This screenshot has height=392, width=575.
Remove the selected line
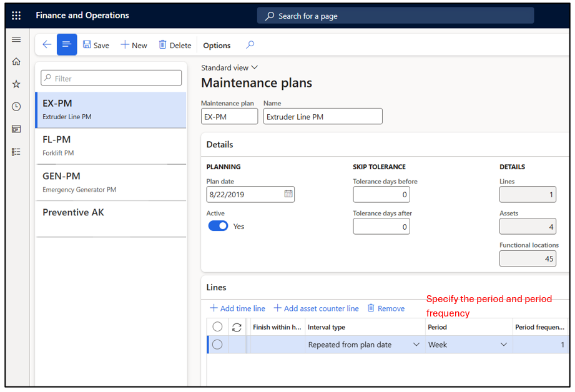386,308
